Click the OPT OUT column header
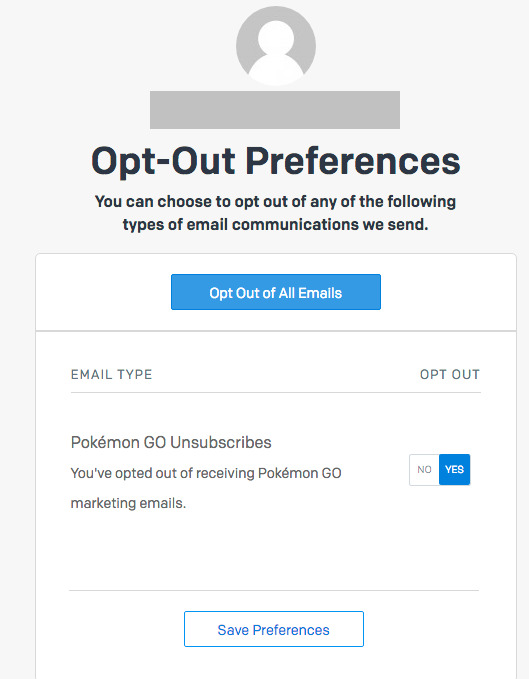This screenshot has height=679, width=529. point(450,375)
